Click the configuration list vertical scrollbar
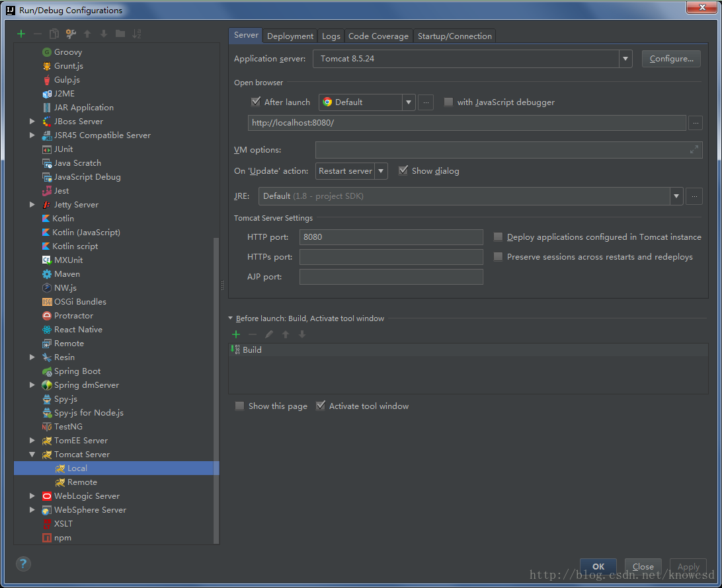The height and width of the screenshot is (588, 722). pyautogui.click(x=216, y=390)
